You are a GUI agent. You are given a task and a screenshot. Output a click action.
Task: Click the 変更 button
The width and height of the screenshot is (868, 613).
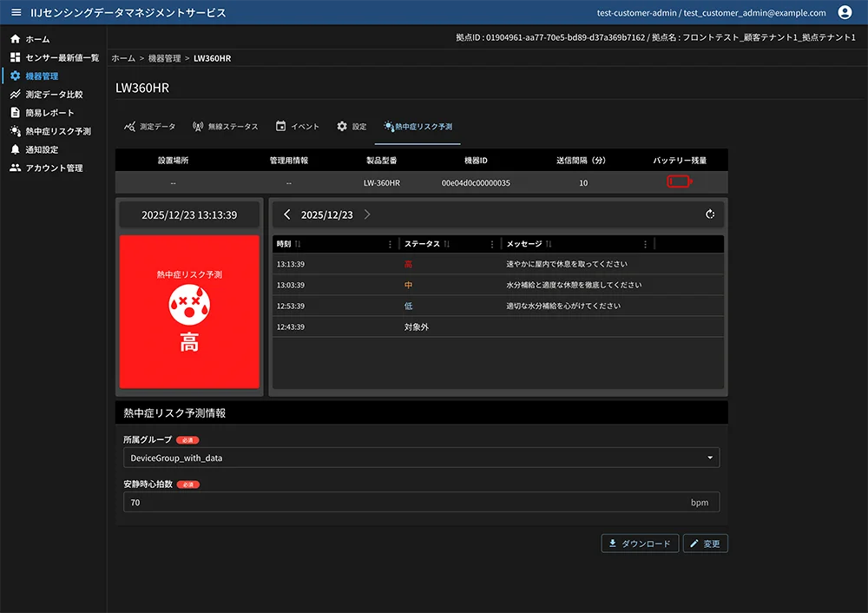click(705, 543)
